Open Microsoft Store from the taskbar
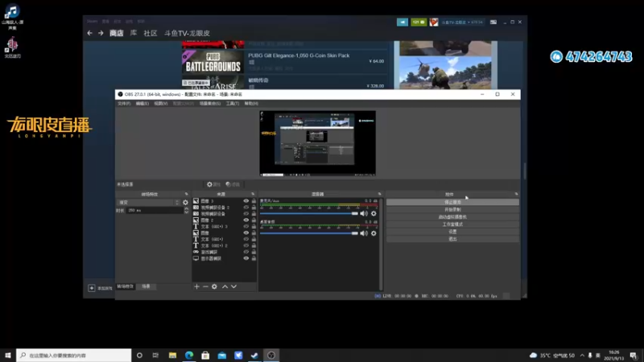The height and width of the screenshot is (362, 644). [205, 355]
